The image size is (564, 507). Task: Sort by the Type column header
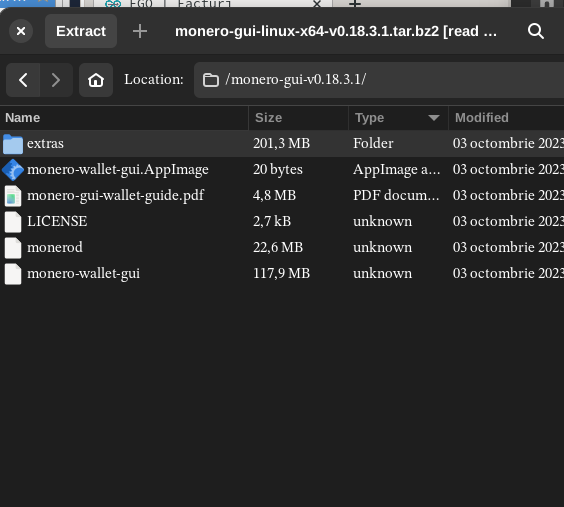398,118
